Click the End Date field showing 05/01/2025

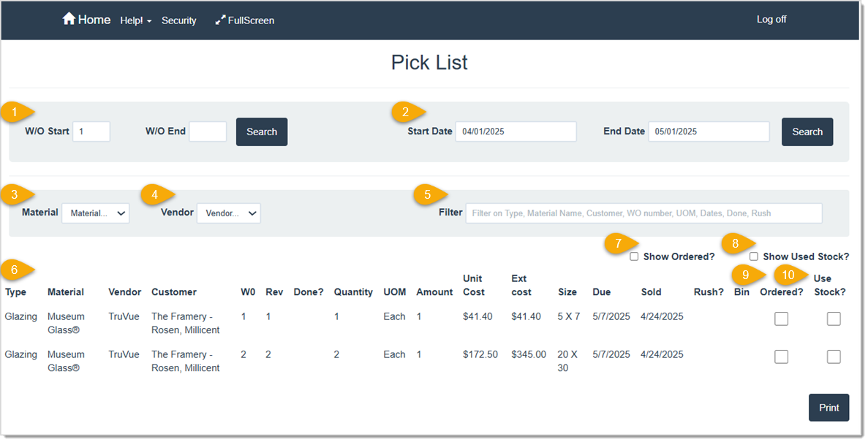[x=708, y=132]
